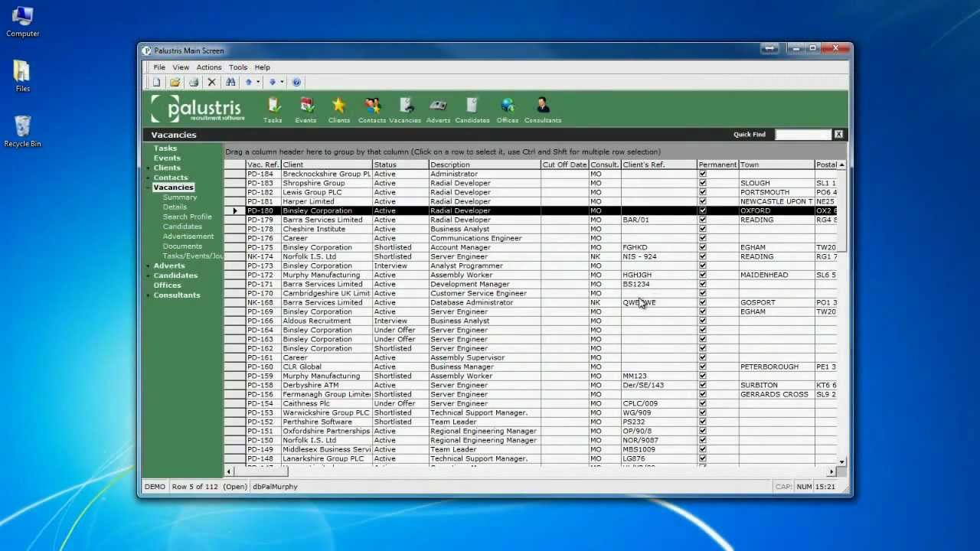Viewport: 980px width, 551px height.
Task: Click the GERRARDS CROSS town cell
Action: point(776,394)
